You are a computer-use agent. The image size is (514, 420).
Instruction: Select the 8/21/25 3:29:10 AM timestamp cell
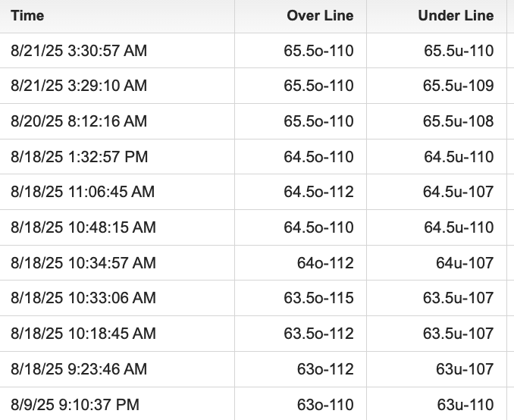pyautogui.click(x=79, y=86)
